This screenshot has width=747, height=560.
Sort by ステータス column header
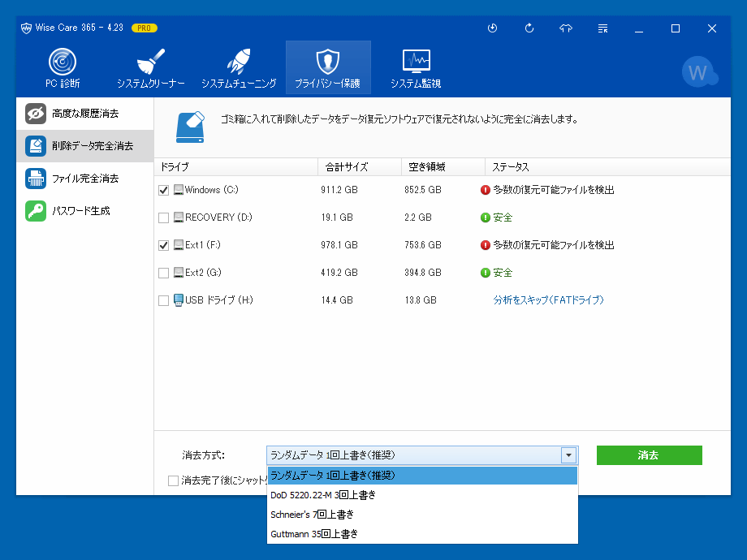click(x=607, y=167)
